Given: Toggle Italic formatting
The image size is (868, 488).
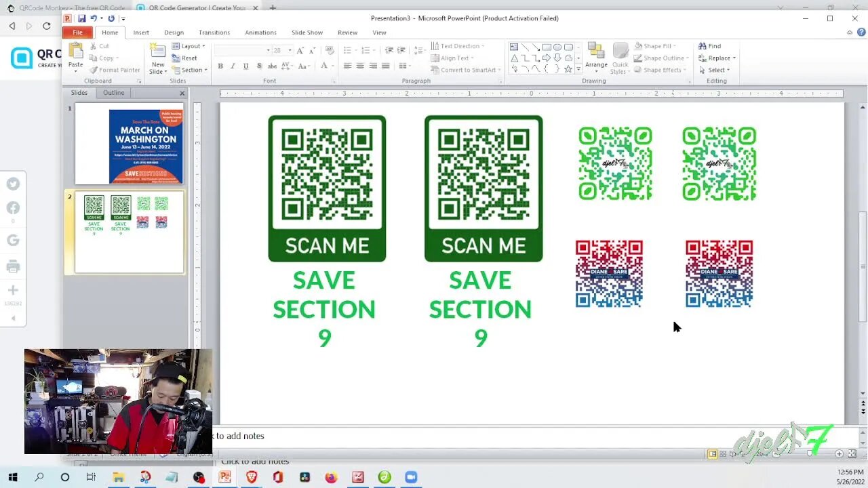Looking at the screenshot, I should click(233, 66).
